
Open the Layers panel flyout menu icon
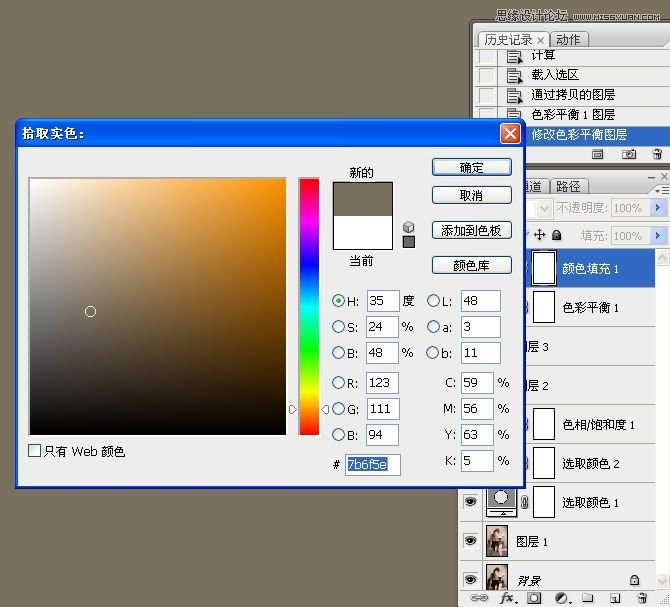pos(662,191)
